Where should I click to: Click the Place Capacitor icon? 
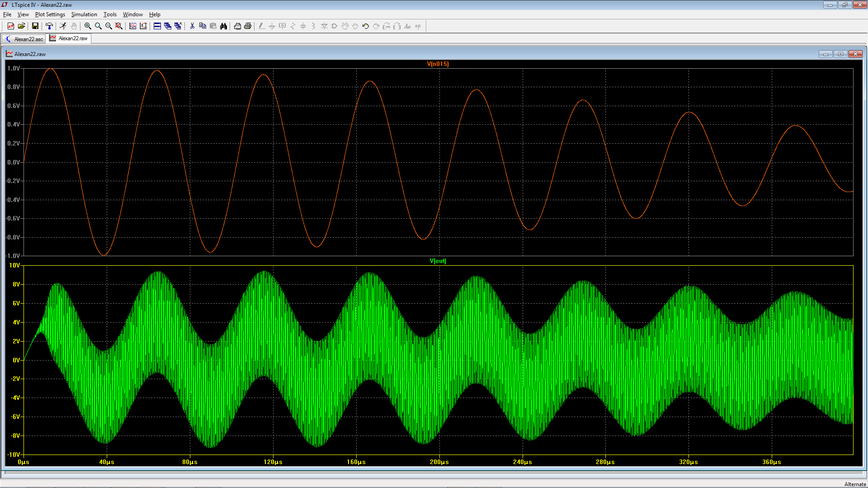click(x=303, y=26)
